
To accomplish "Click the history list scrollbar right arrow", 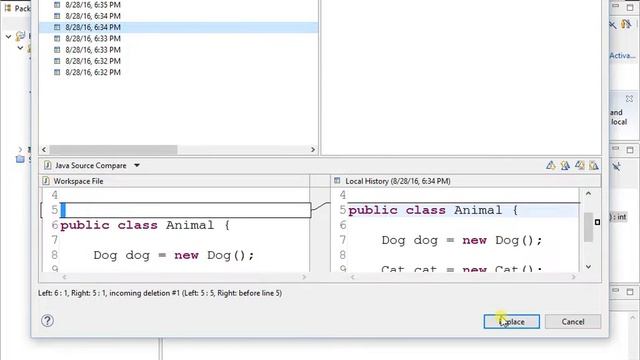I will (313, 149).
